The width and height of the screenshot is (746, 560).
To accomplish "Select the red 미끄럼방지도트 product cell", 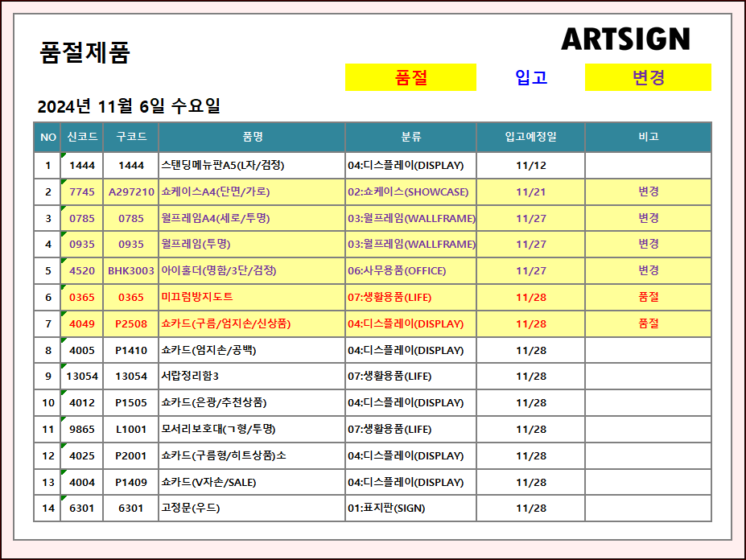I will pyautogui.click(x=197, y=297).
